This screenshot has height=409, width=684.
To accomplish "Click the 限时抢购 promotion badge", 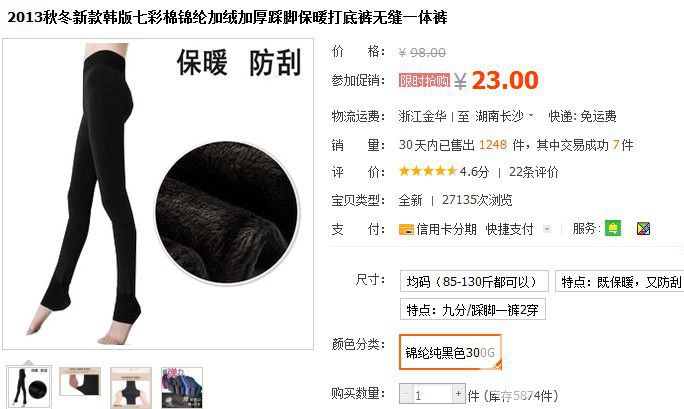I will coord(424,81).
